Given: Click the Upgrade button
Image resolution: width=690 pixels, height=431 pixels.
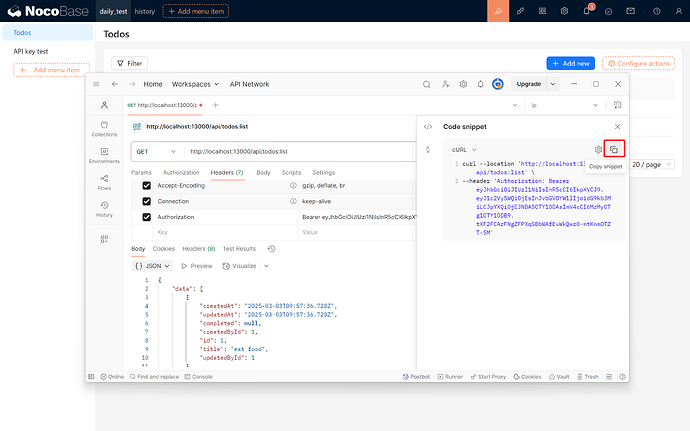Looking at the screenshot, I should pos(529,84).
